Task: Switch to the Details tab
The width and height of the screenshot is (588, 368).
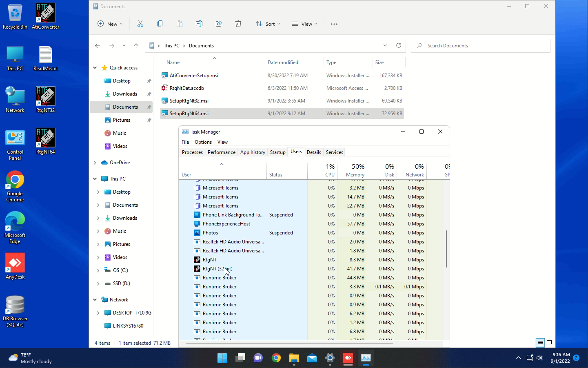Action: coord(314,152)
